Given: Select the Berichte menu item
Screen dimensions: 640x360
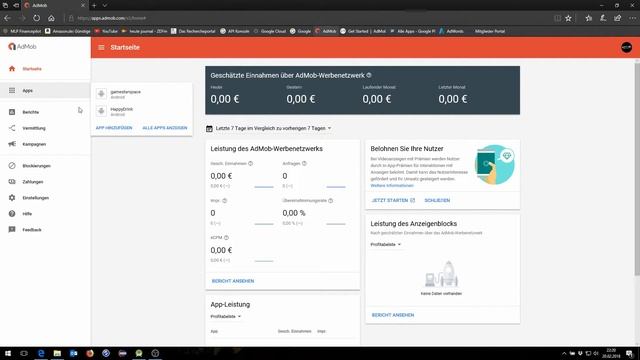Looking at the screenshot, I should tap(31, 112).
